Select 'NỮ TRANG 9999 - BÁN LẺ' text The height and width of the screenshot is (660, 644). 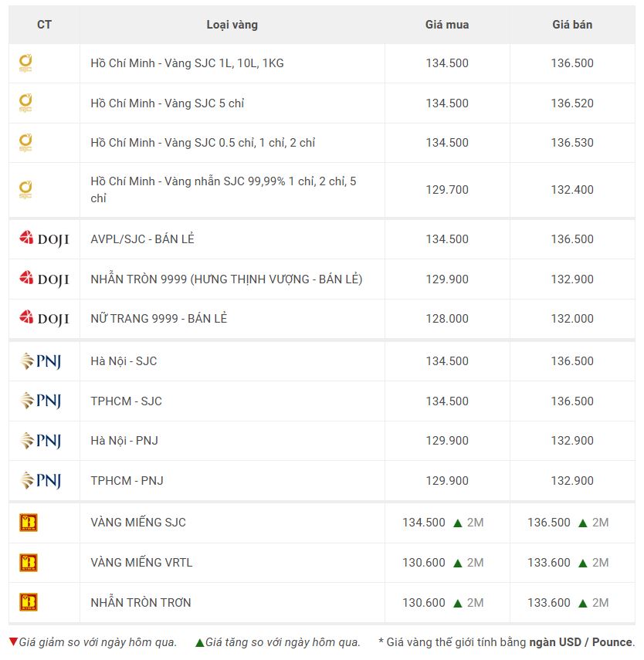[159, 318]
